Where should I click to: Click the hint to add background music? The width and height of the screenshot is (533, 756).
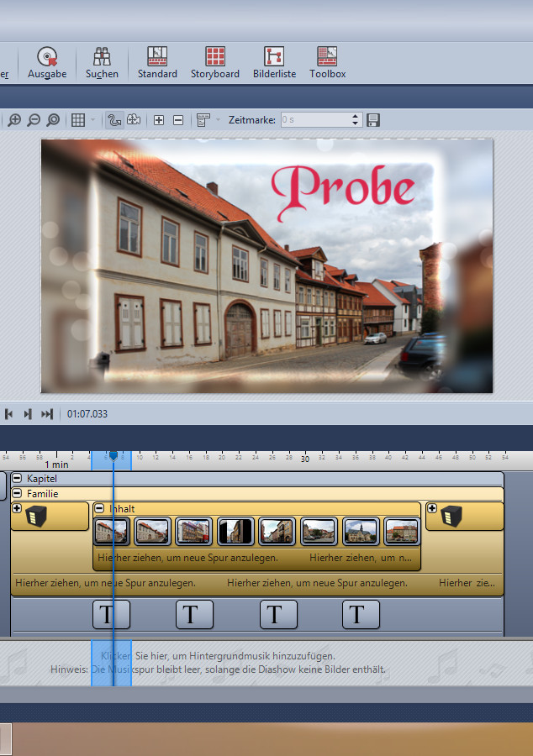(x=219, y=655)
